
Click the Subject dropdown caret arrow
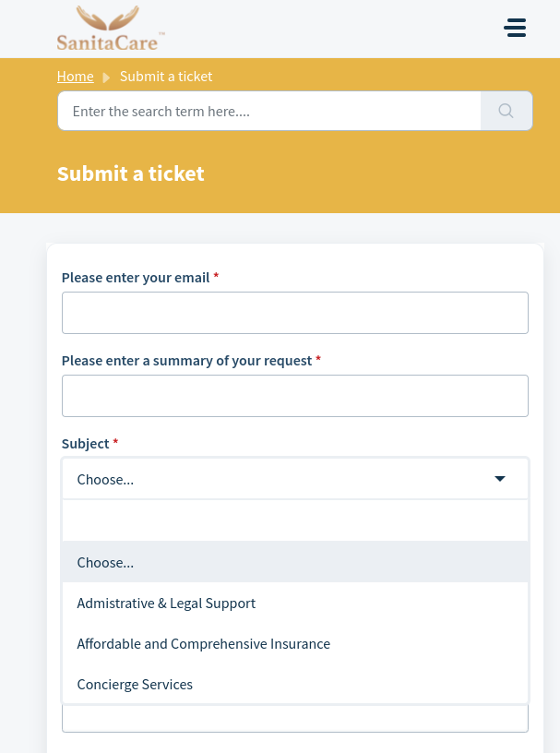point(500,479)
